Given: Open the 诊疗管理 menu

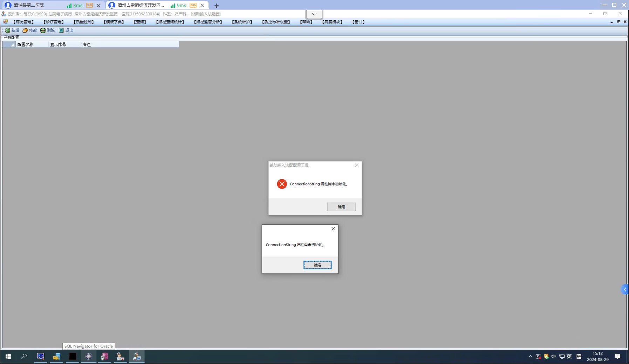Looking at the screenshot, I should 54,22.
